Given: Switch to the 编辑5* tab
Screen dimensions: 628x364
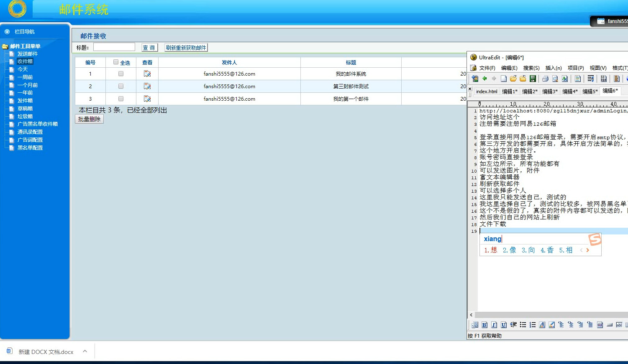Looking at the screenshot, I should coord(590,92).
